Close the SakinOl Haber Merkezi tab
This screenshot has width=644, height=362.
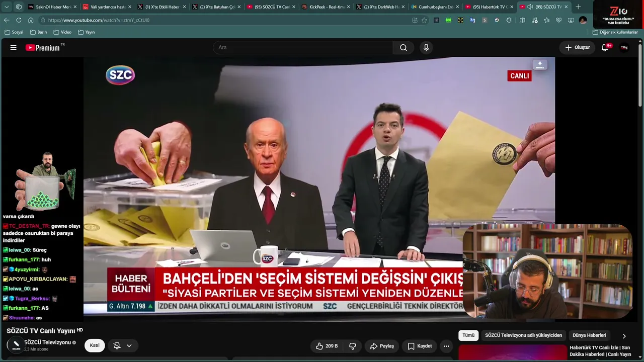75,7
